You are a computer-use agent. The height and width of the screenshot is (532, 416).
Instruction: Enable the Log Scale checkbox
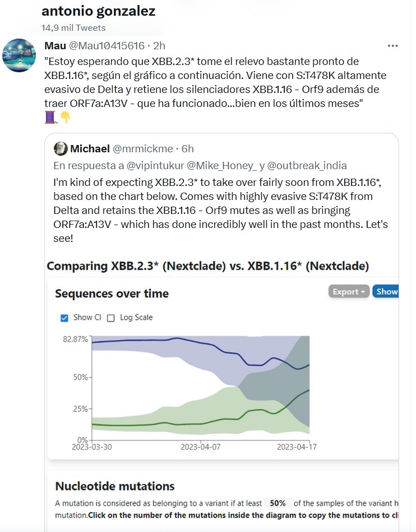[x=110, y=318]
